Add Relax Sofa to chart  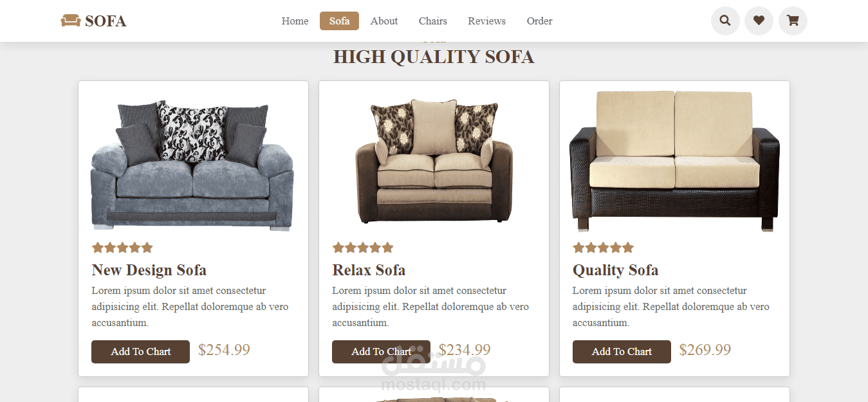point(381,352)
